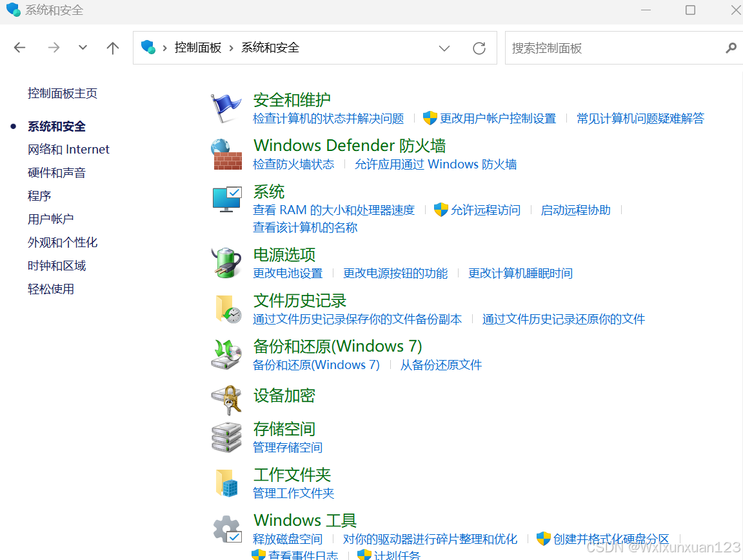743x560 pixels.
Task: Click 更改电源按钮的功能 link
Action: tap(395, 274)
